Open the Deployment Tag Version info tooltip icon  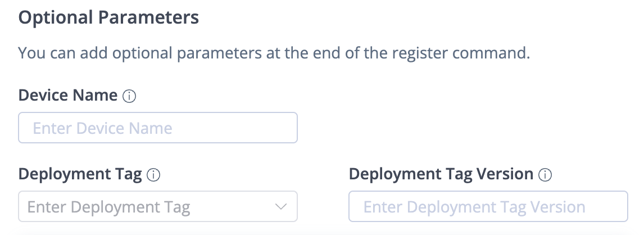545,175
